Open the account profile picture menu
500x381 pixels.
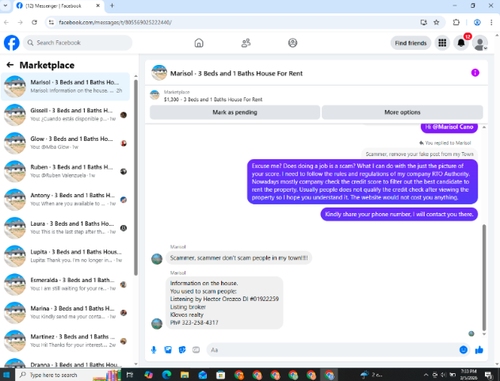click(x=480, y=43)
